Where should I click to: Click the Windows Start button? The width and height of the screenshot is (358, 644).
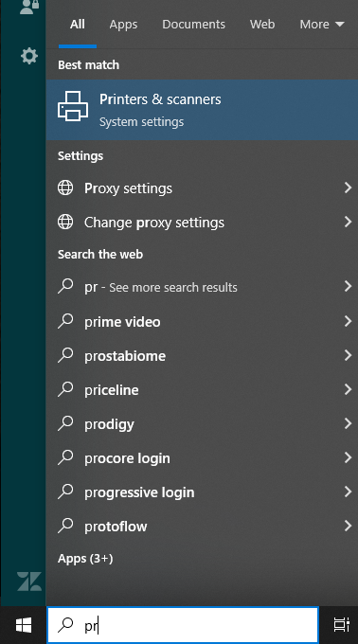pos(24,625)
